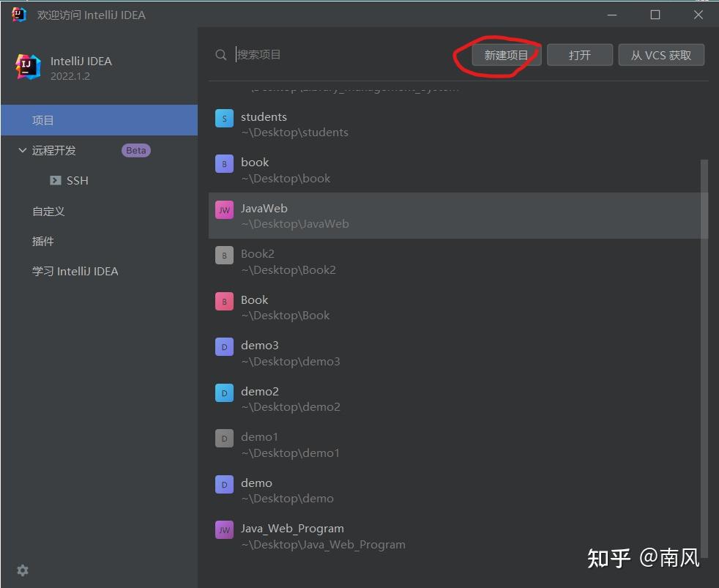Click the 打开 button
The height and width of the screenshot is (588, 719).
pyautogui.click(x=580, y=55)
